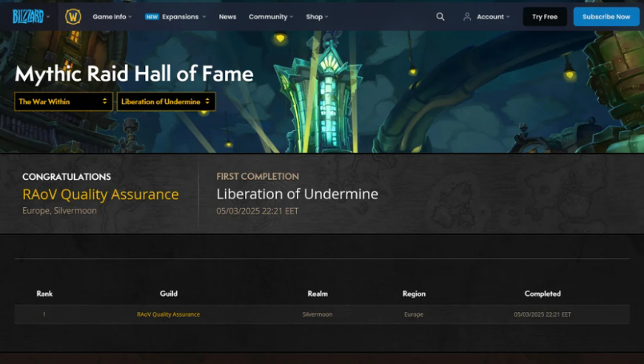644x364 pixels.
Task: Click the Blizzard logo
Action: (x=28, y=16)
